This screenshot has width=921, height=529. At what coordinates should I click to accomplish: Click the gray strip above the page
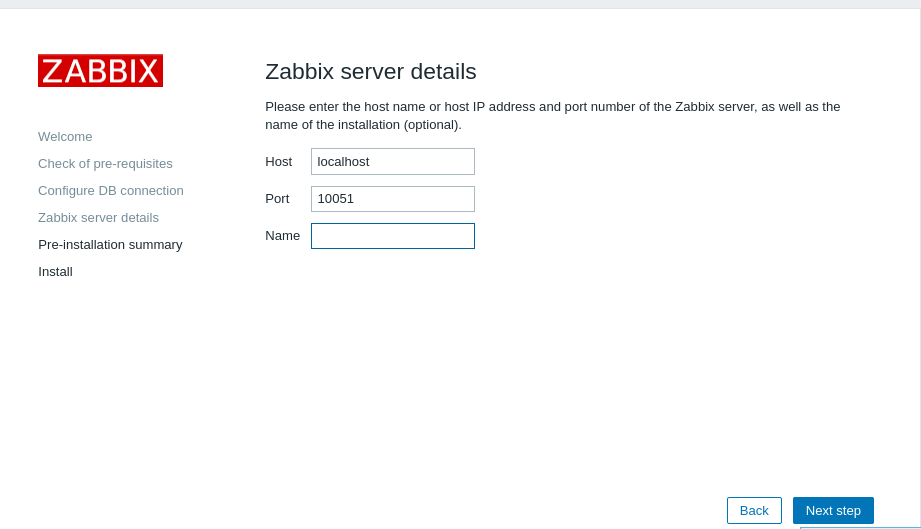tap(460, 4)
